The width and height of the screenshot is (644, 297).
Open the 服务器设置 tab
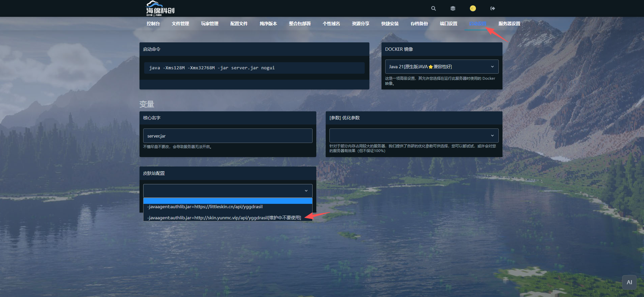coord(509,24)
